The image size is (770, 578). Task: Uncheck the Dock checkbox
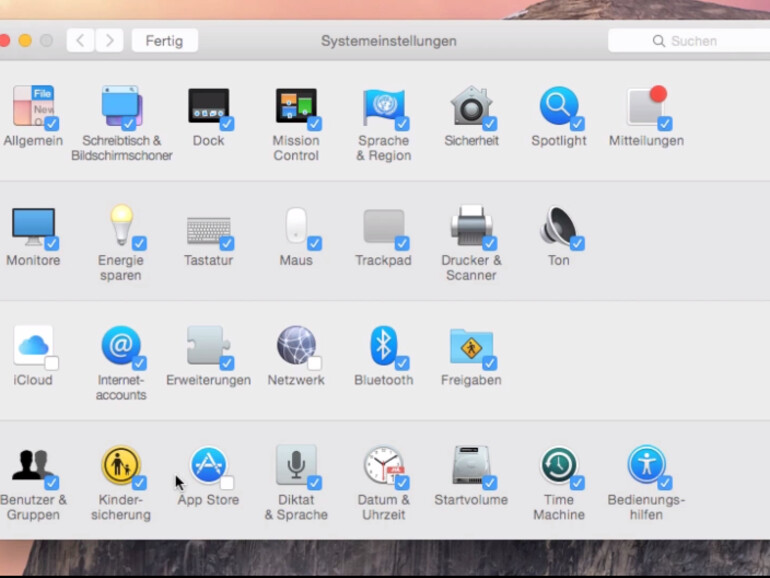pos(227,124)
